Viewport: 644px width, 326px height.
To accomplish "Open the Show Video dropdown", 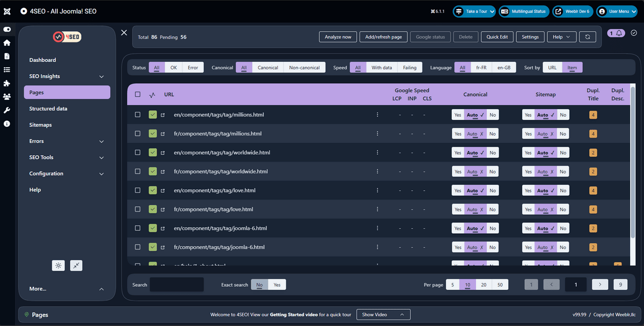I will point(383,315).
